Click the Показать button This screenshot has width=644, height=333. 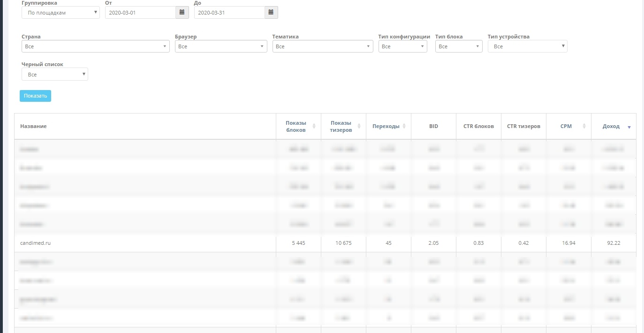coord(35,96)
